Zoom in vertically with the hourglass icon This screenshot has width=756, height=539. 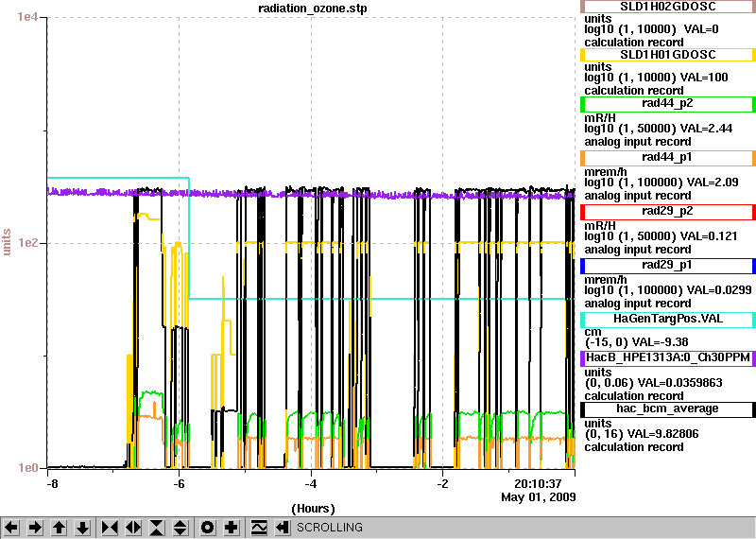click(x=157, y=528)
